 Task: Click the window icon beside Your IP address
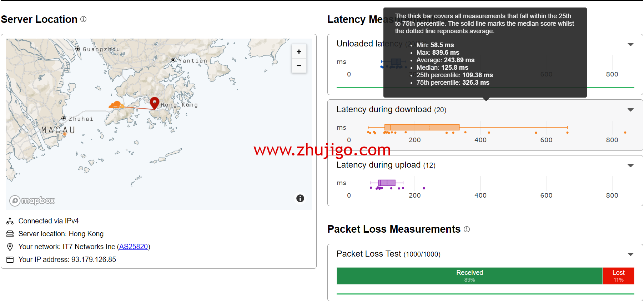(10, 260)
